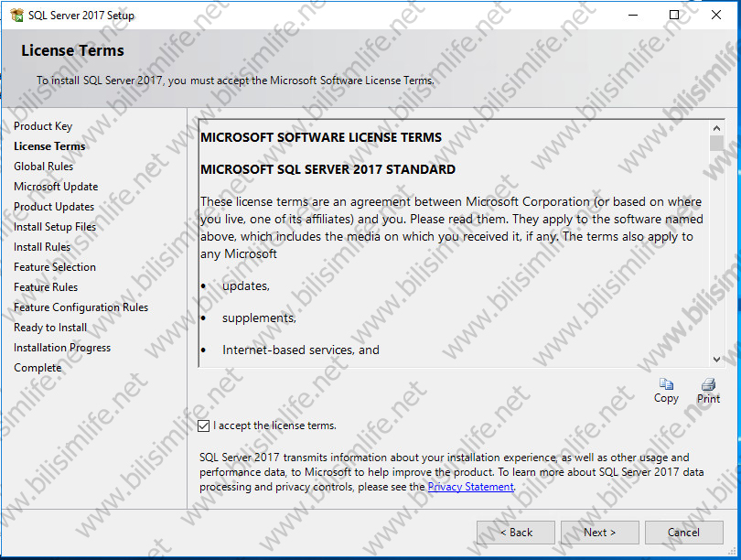Click the license text scroll down arrow
741x560 pixels.
pyautogui.click(x=716, y=360)
